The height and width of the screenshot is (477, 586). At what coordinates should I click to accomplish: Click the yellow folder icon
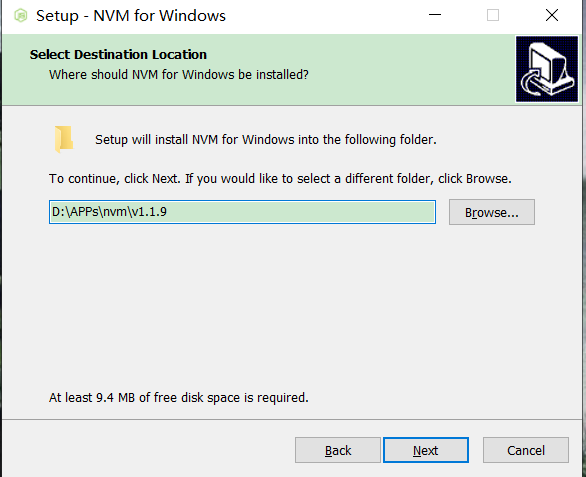click(x=64, y=139)
